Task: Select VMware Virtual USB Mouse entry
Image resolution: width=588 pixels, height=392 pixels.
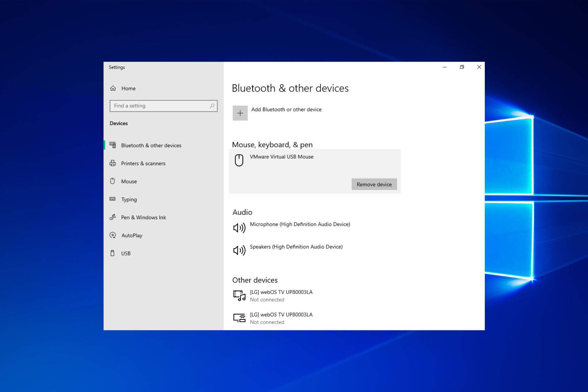Action: click(315, 171)
